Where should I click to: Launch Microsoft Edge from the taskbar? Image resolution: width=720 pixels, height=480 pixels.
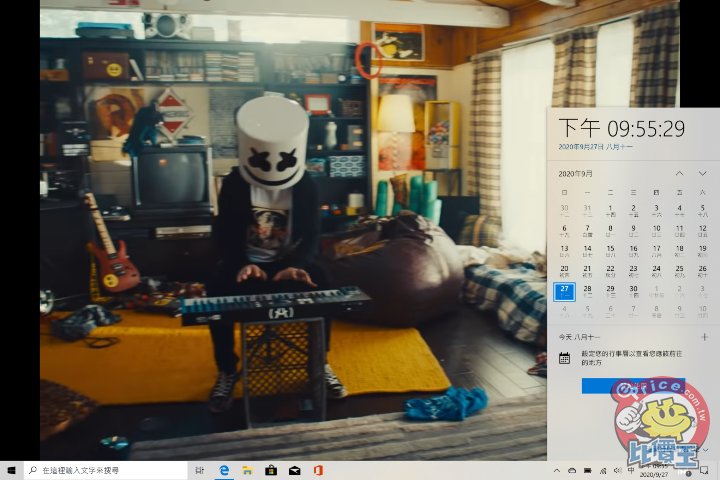[224, 470]
